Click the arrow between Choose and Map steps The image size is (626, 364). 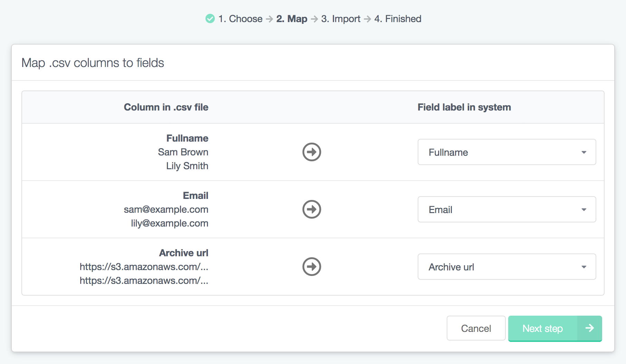[x=269, y=19]
